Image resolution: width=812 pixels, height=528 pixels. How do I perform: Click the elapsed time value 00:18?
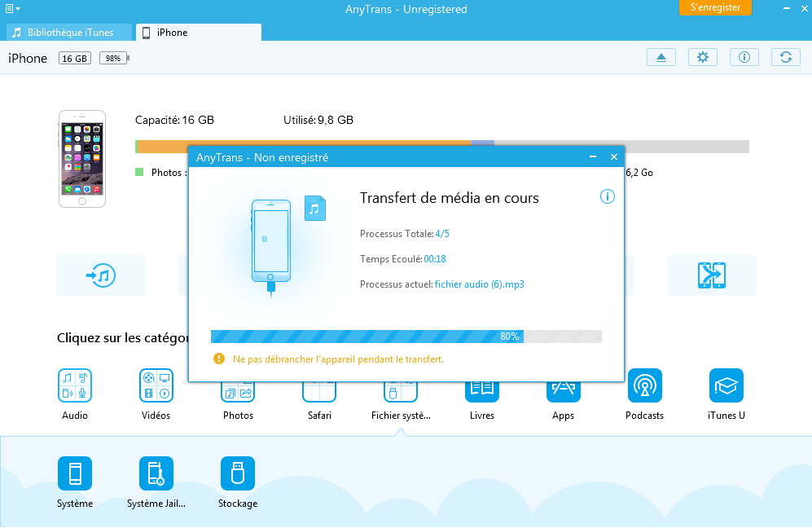click(435, 258)
